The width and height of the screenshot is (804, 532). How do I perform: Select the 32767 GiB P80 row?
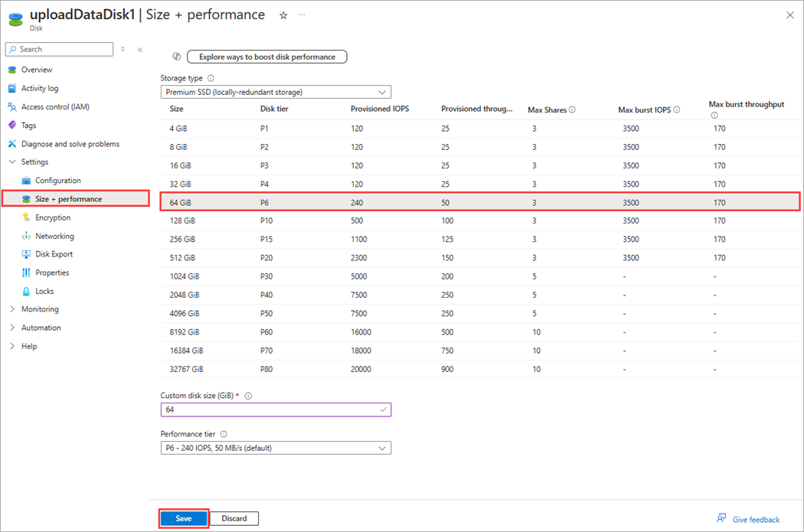point(479,369)
